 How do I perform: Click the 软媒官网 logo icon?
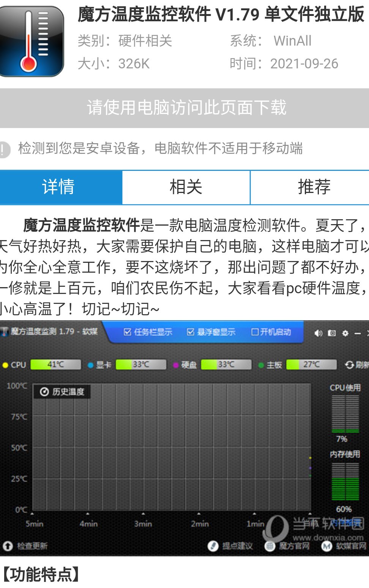[326, 546]
